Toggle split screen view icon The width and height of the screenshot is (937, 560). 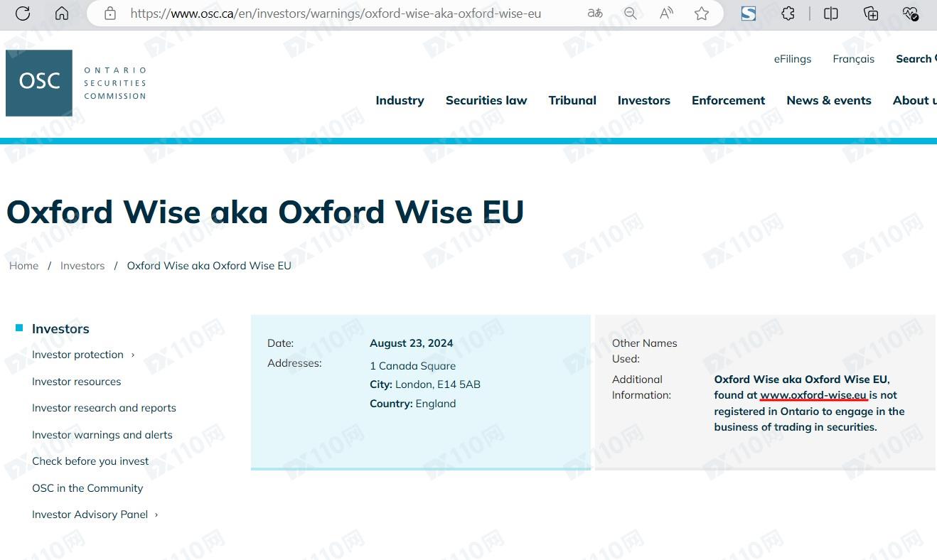tap(830, 13)
